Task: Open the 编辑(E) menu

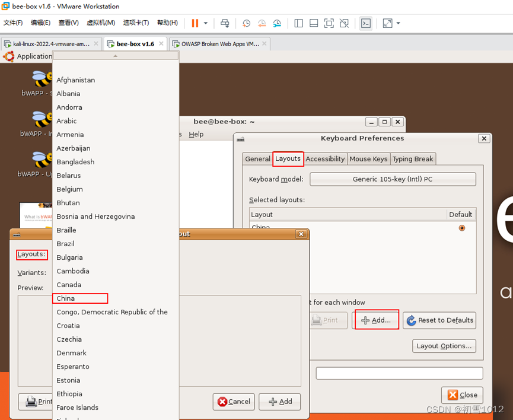Action: click(x=40, y=23)
